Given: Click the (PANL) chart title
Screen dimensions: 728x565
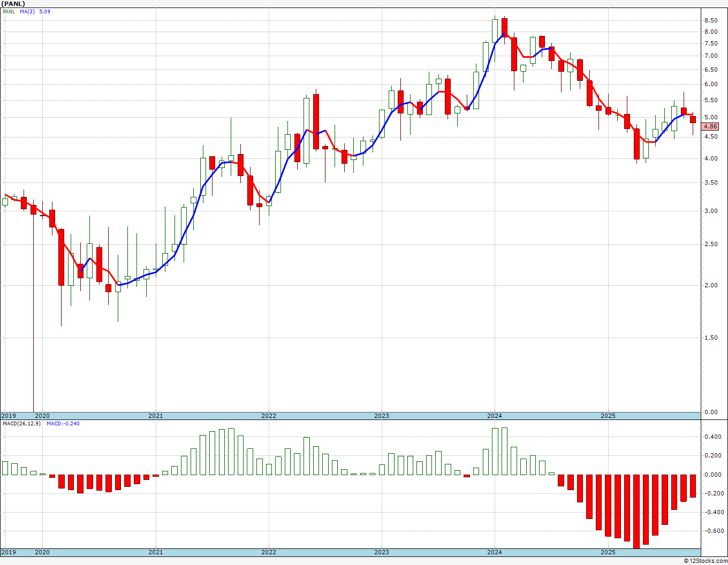Looking at the screenshot, I should pyautogui.click(x=13, y=4).
